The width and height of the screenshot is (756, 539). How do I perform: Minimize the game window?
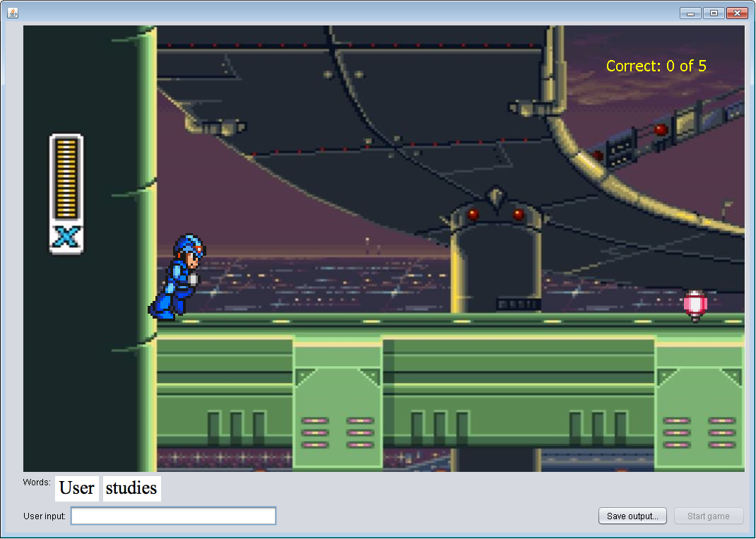click(x=690, y=13)
